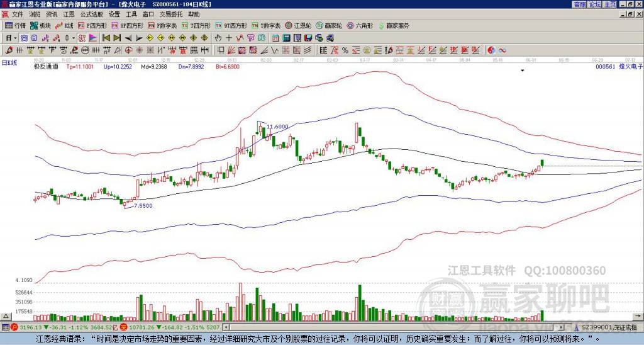This screenshot has height=345, width=644.
Task: Click the 极反通道 indicator name
Action: [46, 66]
